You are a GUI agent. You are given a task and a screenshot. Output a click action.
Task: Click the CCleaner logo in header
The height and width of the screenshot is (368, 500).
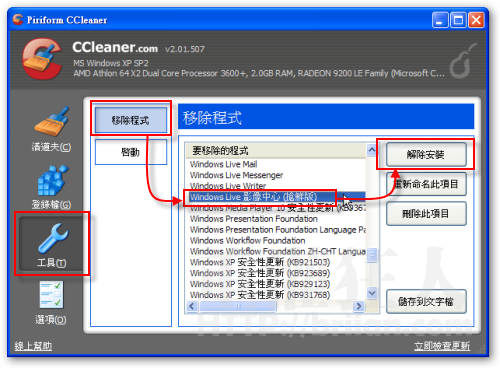[42, 59]
